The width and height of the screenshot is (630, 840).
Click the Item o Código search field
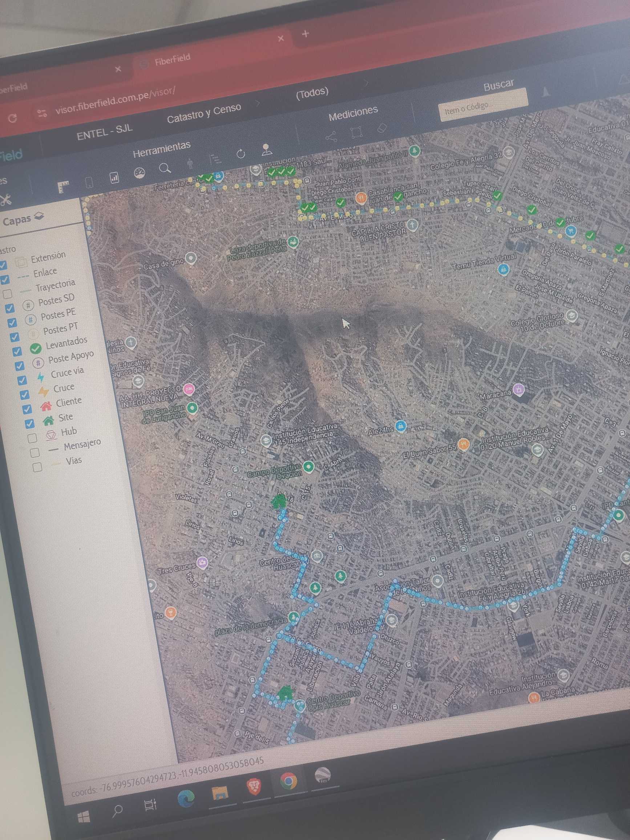(x=483, y=105)
